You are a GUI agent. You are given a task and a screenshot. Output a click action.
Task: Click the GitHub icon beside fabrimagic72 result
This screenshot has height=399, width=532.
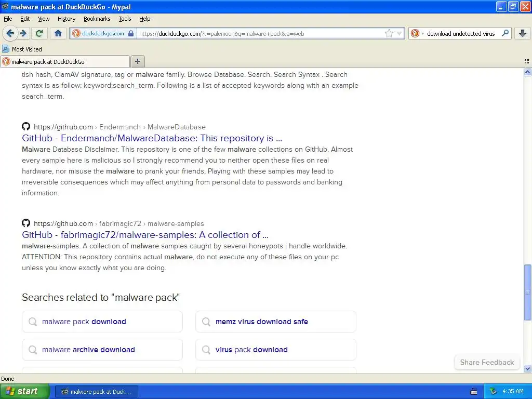point(26,223)
